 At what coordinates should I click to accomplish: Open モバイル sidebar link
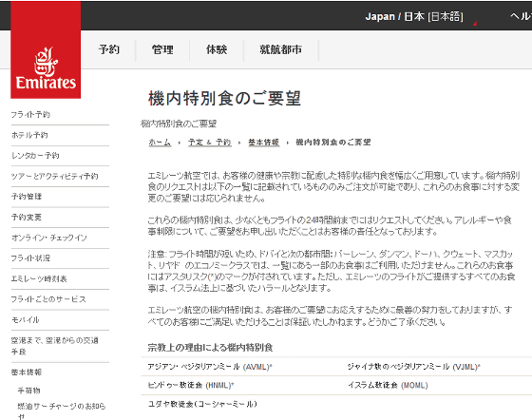25,320
